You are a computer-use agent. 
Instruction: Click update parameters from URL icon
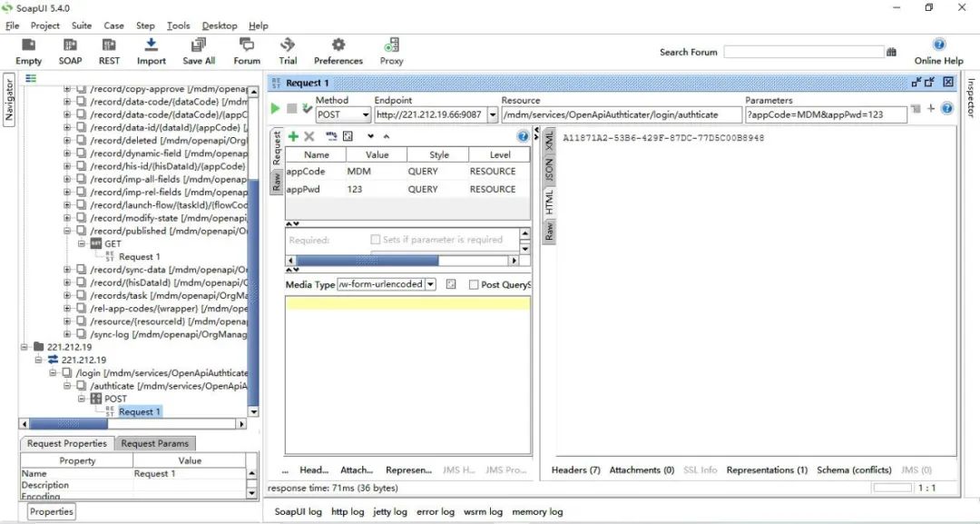[331, 135]
